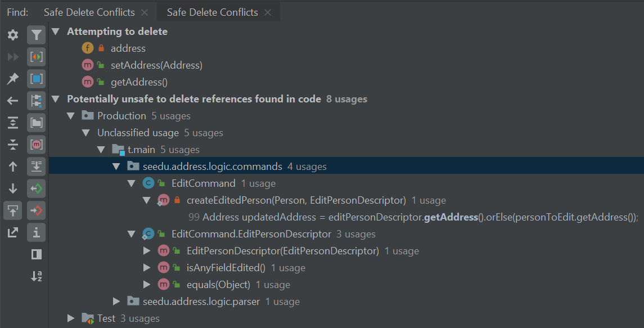This screenshot has width=644, height=328.
Task: Pin the current Find tab
Action: (13, 79)
